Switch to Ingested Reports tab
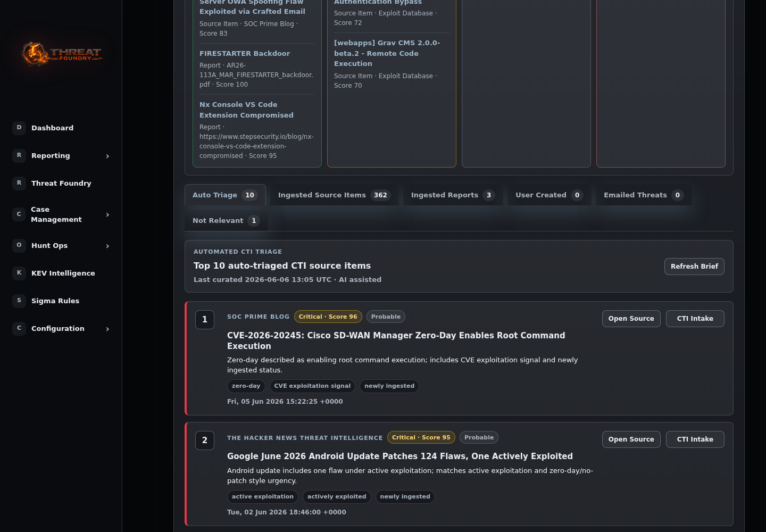Image resolution: width=766 pixels, height=532 pixels. [x=453, y=195]
